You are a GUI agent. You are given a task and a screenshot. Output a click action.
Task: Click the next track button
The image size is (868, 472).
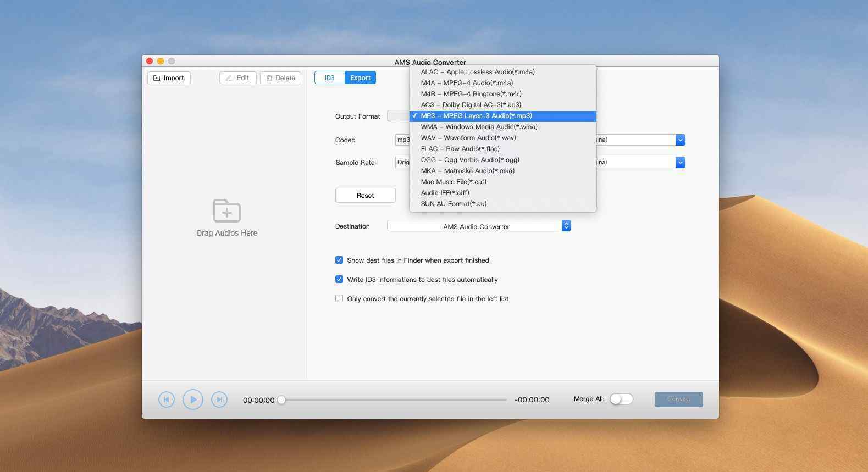[x=219, y=399]
